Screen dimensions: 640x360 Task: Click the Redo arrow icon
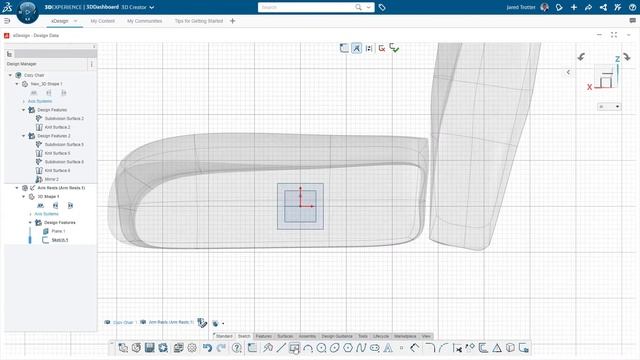point(221,348)
